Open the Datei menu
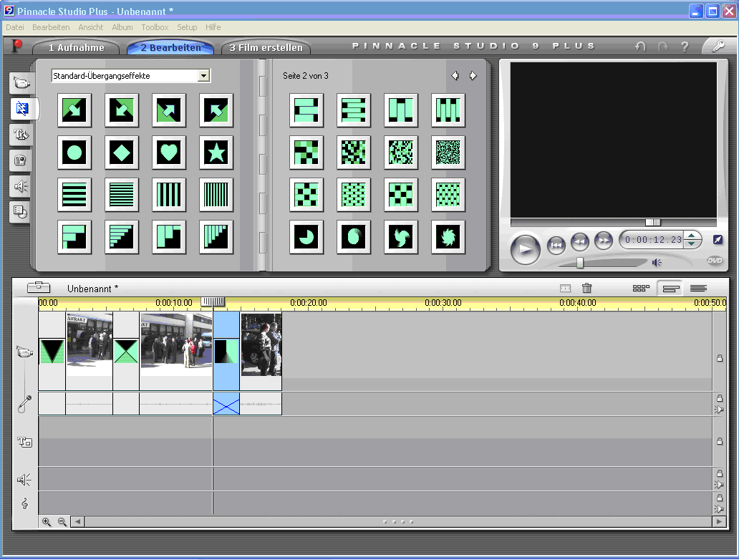This screenshot has width=739, height=560. [x=14, y=27]
